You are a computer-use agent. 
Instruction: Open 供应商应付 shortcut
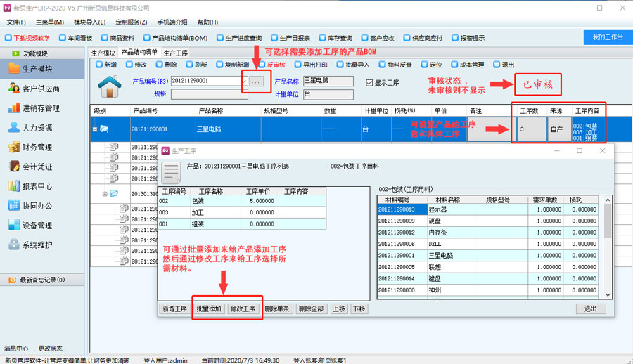pyautogui.click(x=423, y=38)
